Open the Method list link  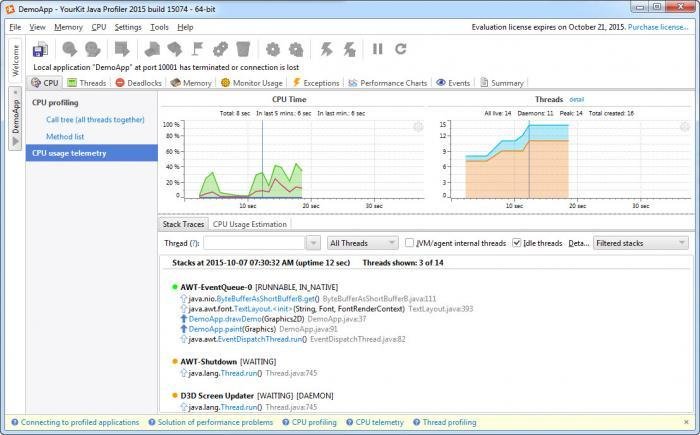coord(65,137)
